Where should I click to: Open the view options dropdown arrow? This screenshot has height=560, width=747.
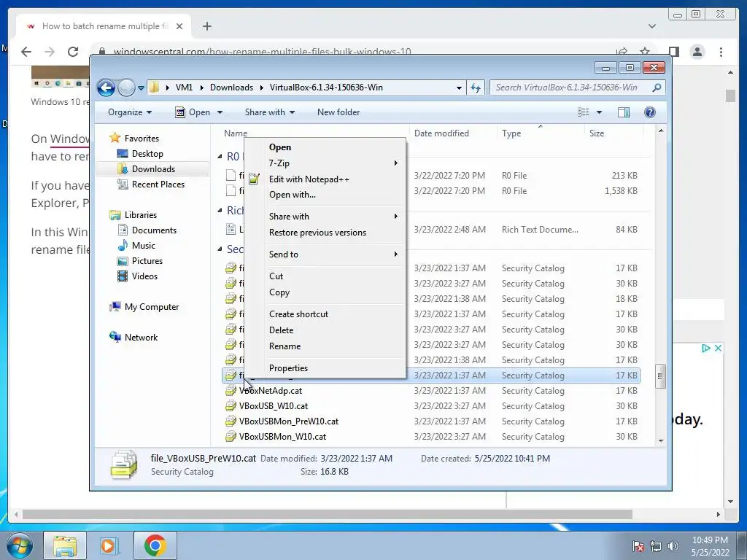600,112
